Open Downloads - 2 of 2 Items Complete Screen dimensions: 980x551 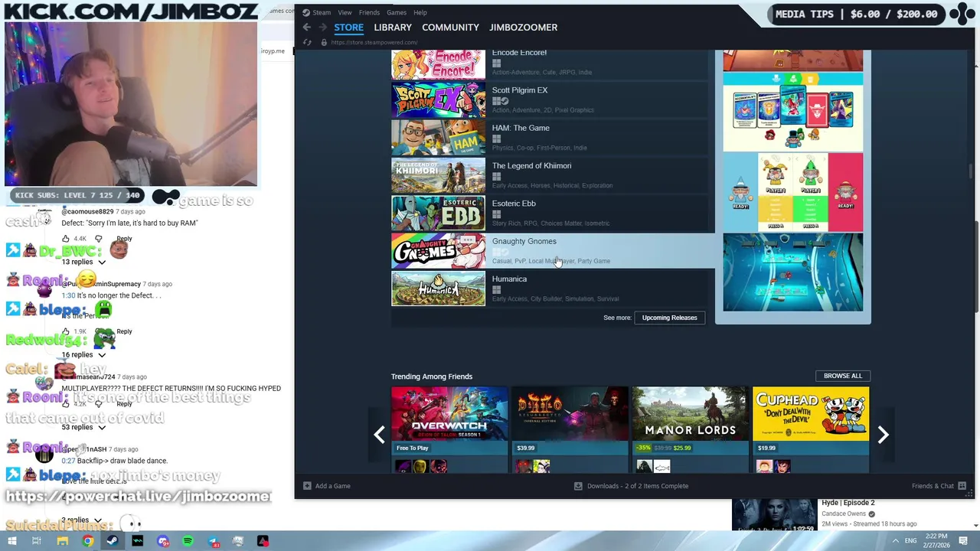pos(638,486)
